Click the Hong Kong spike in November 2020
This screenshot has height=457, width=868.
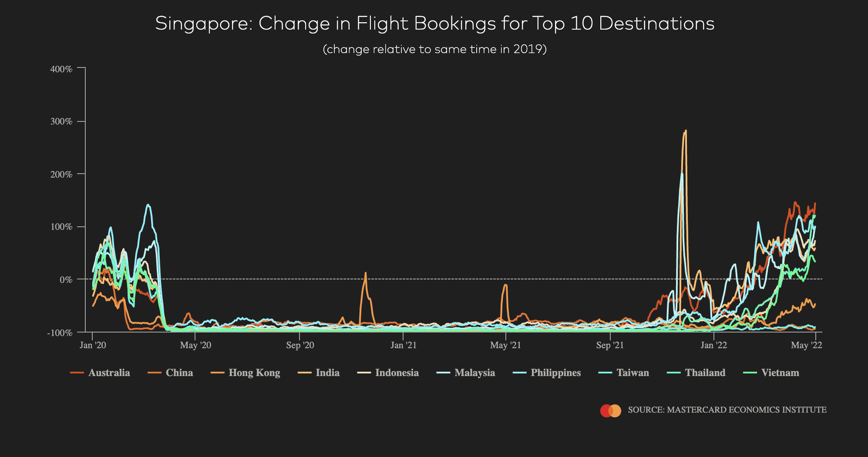(x=365, y=273)
